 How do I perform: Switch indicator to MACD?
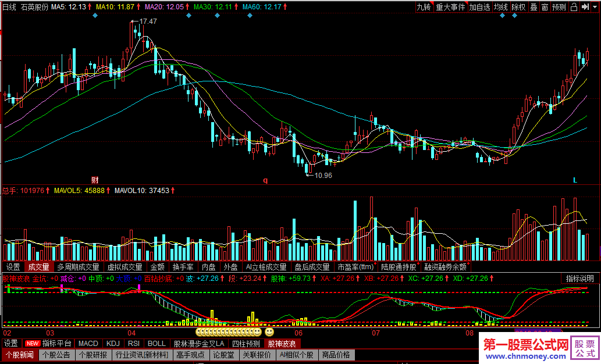pyautogui.click(x=88, y=344)
